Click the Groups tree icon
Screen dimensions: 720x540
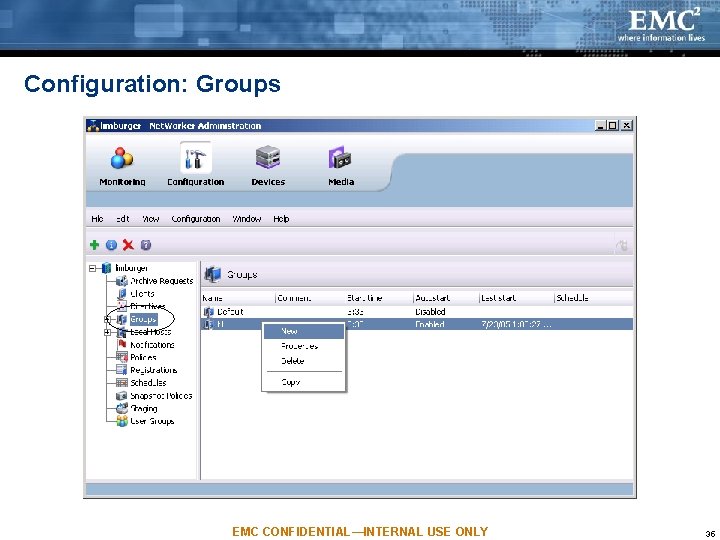122,319
